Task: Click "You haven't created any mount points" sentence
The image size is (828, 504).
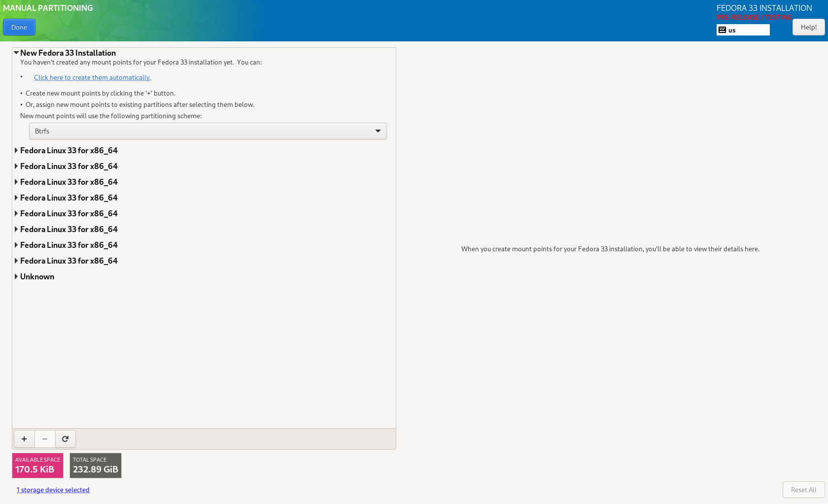Action: tap(141, 62)
